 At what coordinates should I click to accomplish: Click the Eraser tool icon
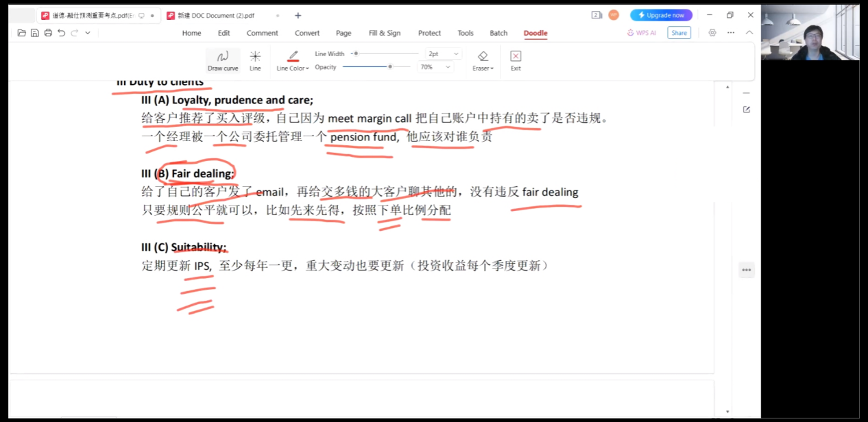pyautogui.click(x=483, y=57)
